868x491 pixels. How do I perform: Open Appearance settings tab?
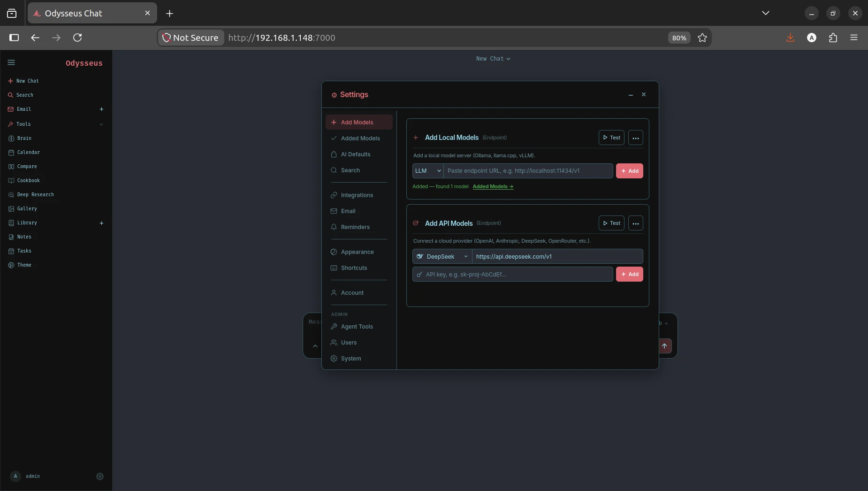[x=359, y=252]
